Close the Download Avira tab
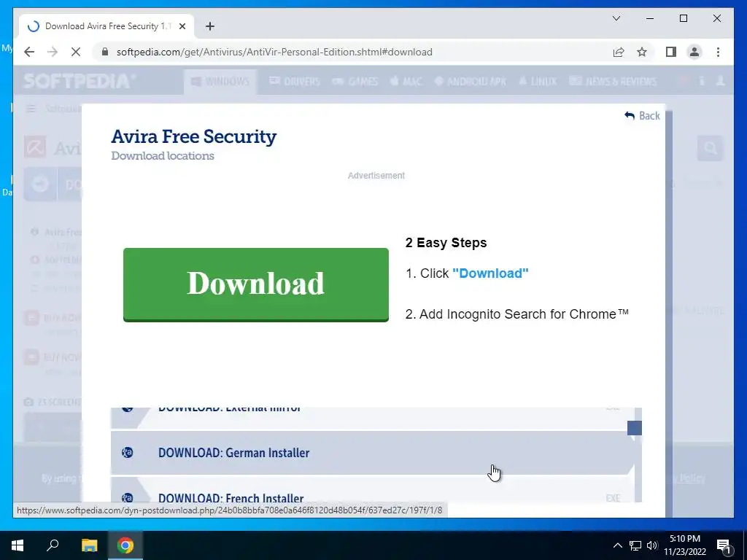The height and width of the screenshot is (560, 747). (x=182, y=26)
